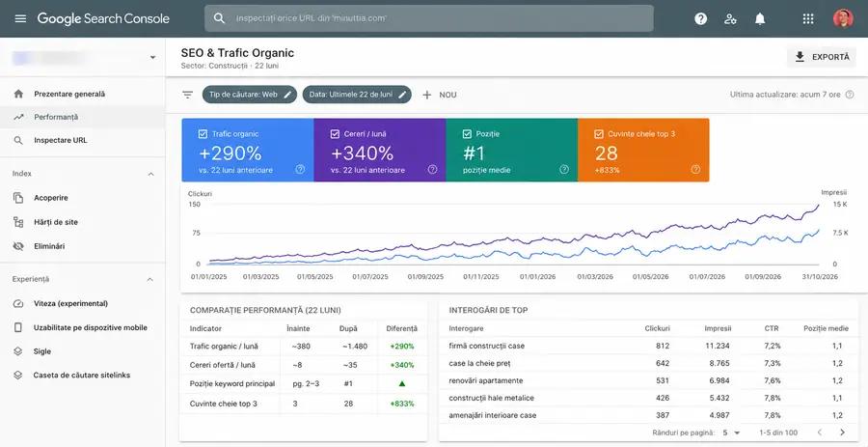Click the Caseta de căutare sitelinks icon
This screenshot has width=868, height=447.
(18, 375)
